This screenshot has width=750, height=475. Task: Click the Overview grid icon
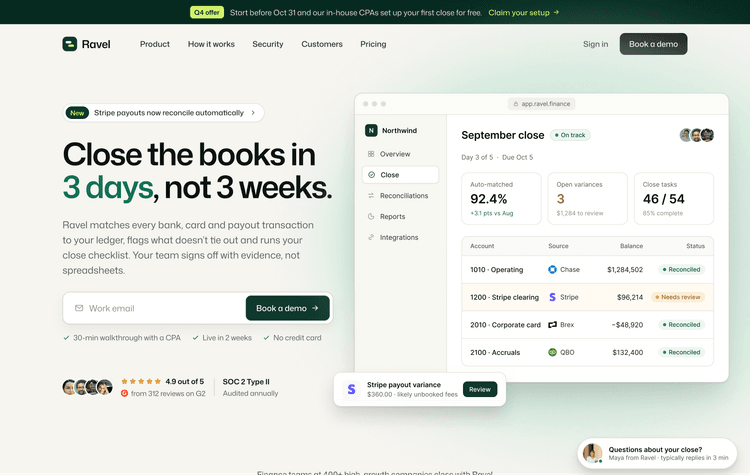371,154
